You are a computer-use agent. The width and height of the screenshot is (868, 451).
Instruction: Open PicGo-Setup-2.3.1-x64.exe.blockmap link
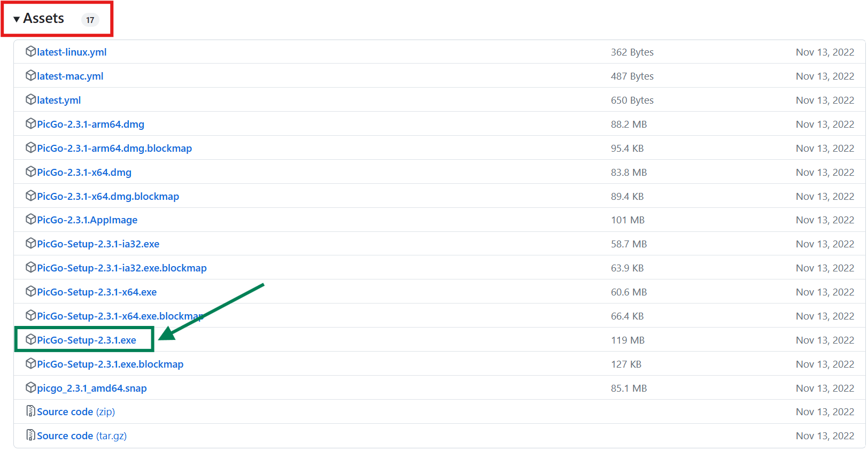click(x=120, y=316)
